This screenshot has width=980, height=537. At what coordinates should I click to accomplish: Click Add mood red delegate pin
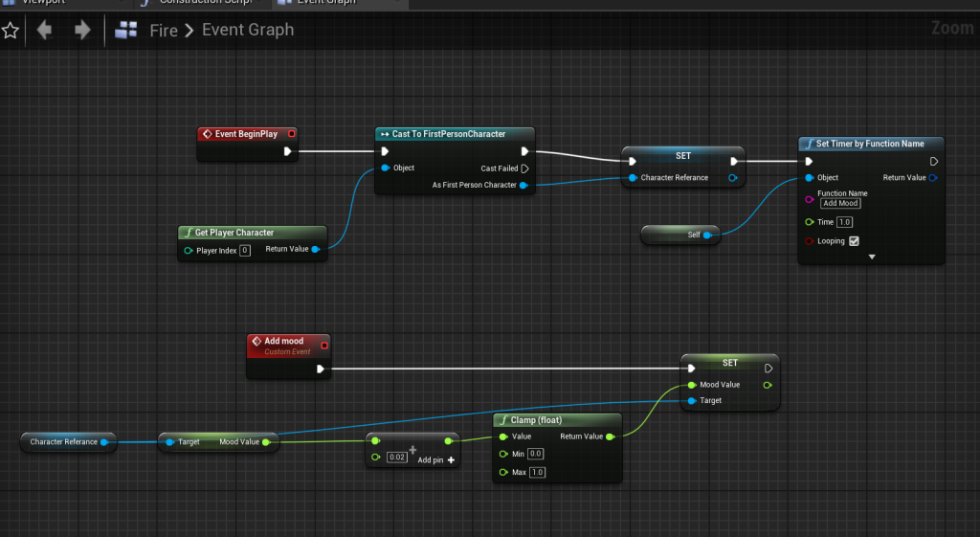tap(324, 346)
